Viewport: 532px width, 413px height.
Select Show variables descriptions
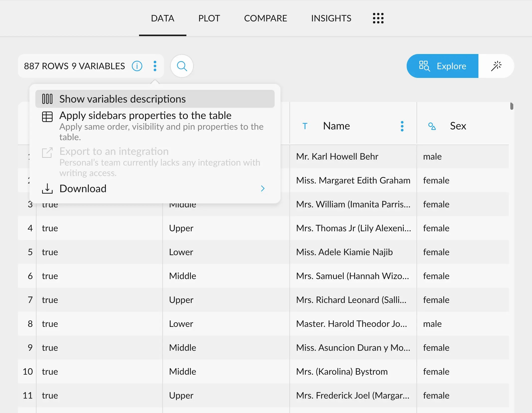coord(122,99)
